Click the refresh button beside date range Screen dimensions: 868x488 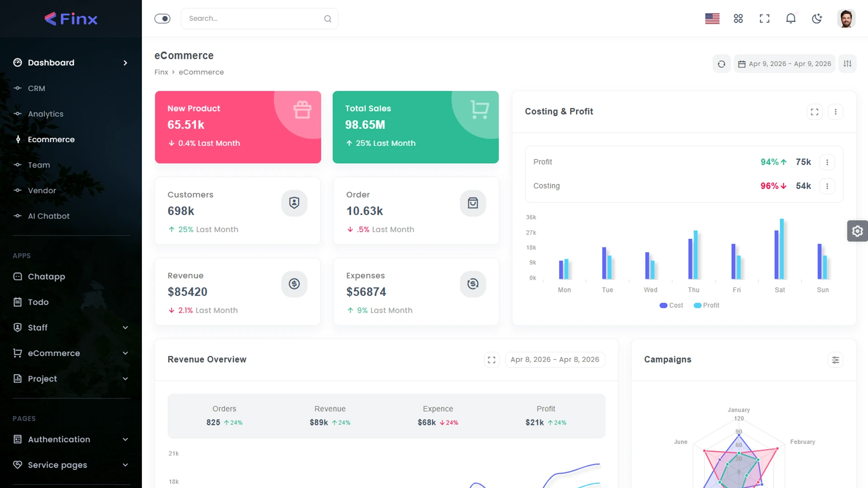click(722, 64)
